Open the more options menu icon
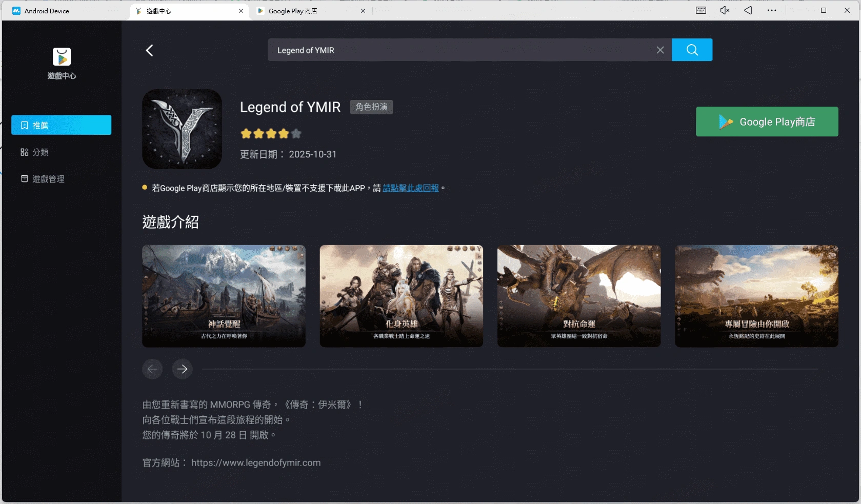The image size is (861, 504). click(771, 10)
